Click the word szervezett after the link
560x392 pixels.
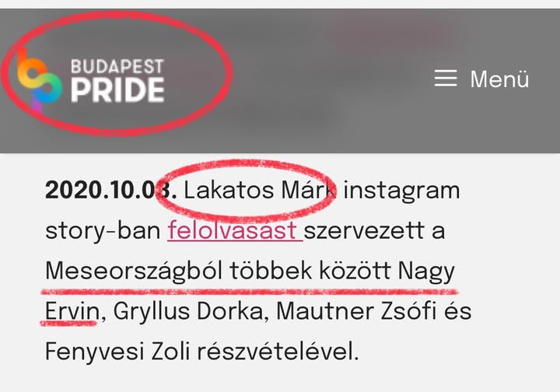[x=364, y=231]
